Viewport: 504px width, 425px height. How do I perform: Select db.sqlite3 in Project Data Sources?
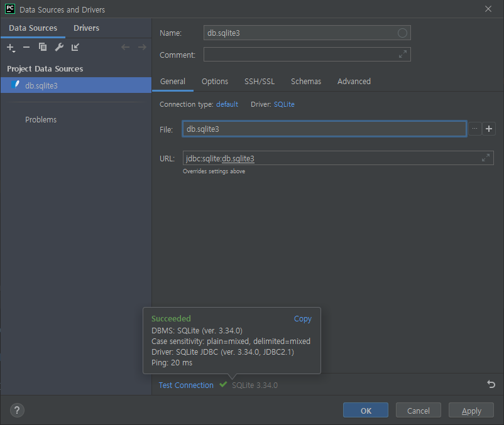pyautogui.click(x=76, y=85)
